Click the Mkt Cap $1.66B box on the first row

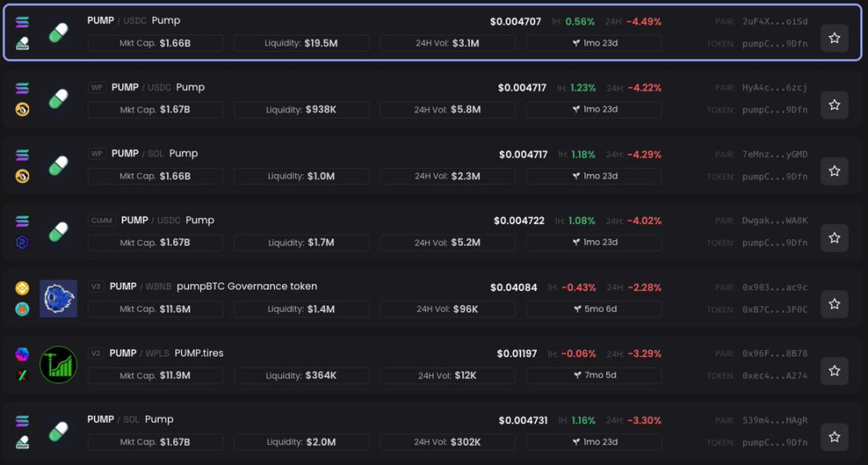[x=155, y=43]
